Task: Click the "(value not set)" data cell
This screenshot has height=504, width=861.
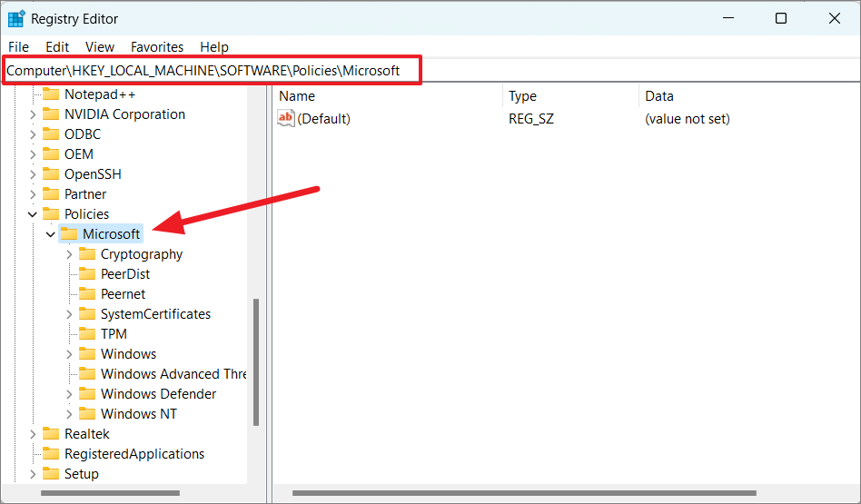Action: click(688, 119)
